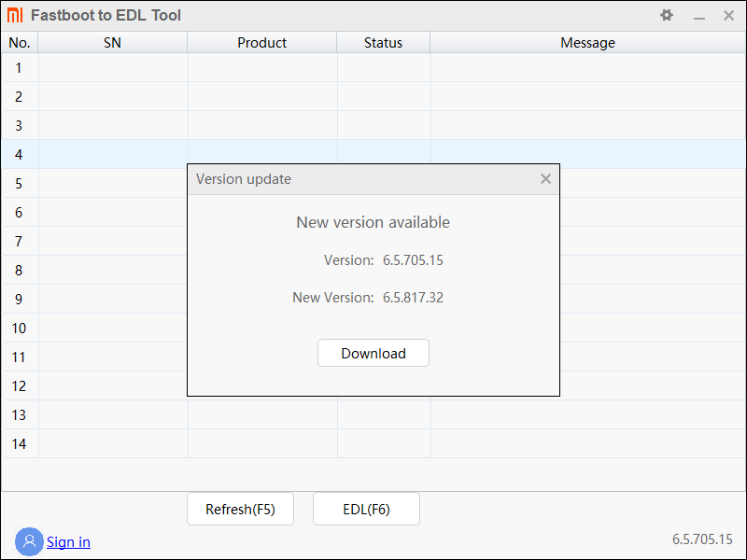Click the No. column header
Screen dimensions: 747x560
click(x=20, y=42)
